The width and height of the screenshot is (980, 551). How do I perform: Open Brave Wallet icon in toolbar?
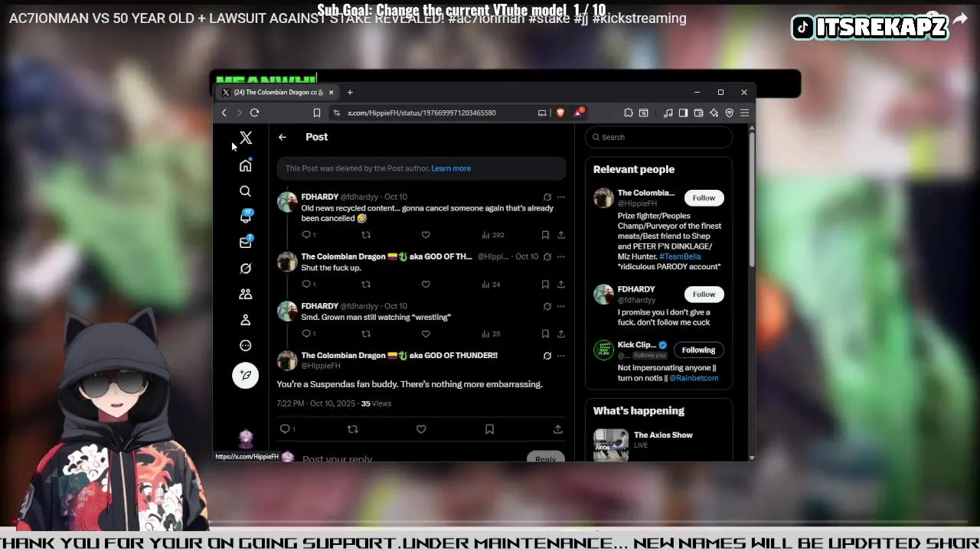[x=698, y=112]
